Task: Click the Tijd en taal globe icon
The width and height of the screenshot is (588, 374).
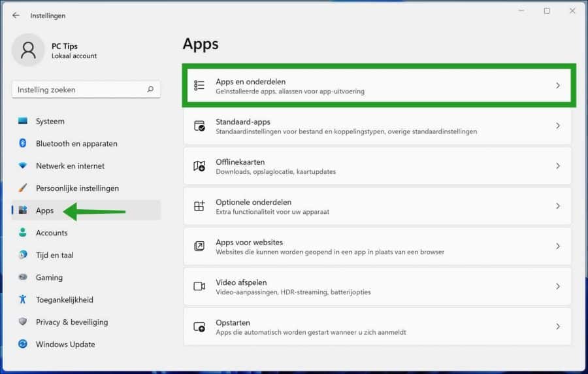Action: 23,254
